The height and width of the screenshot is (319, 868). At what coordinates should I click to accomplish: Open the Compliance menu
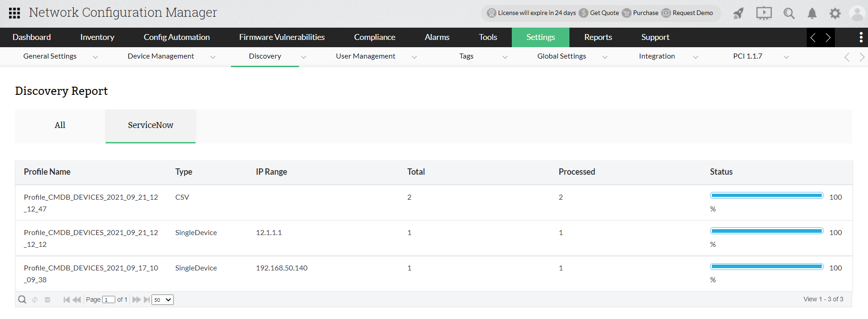(374, 37)
